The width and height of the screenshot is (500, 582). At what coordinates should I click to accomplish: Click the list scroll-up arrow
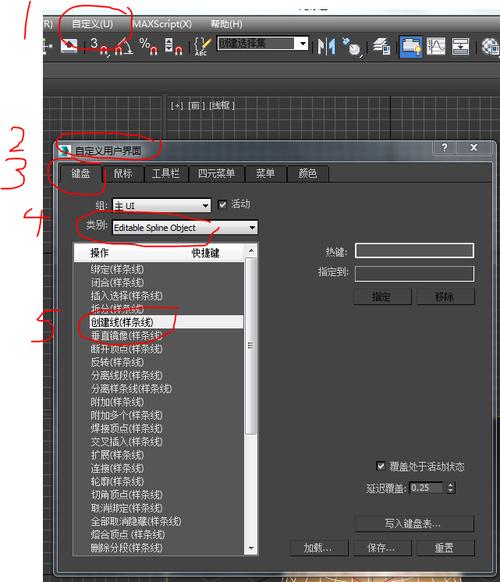(251, 251)
